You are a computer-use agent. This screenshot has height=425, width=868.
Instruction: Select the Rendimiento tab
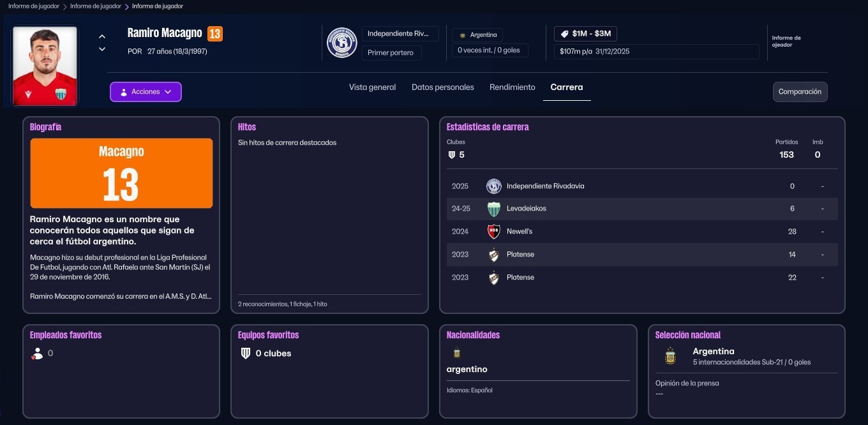512,87
